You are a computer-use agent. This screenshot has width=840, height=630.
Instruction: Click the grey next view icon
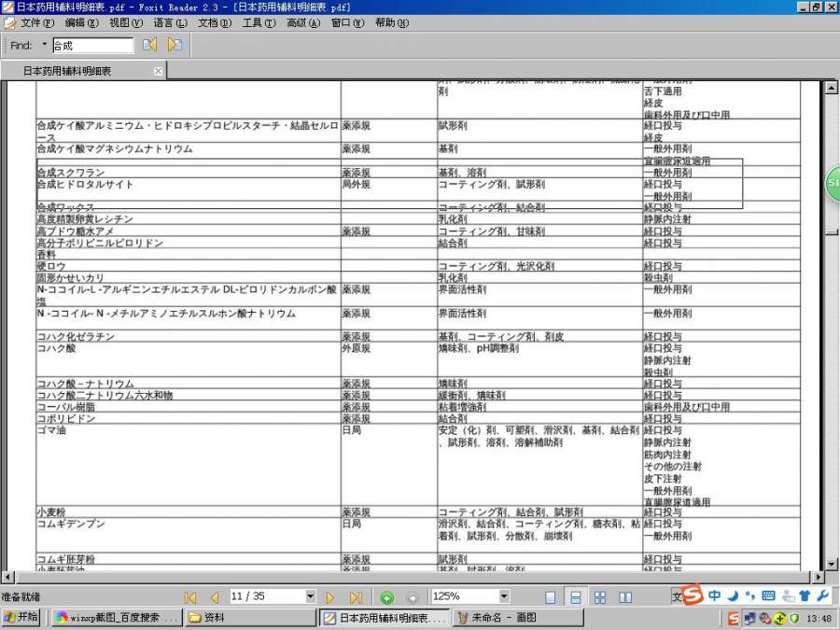pyautogui.click(x=413, y=597)
